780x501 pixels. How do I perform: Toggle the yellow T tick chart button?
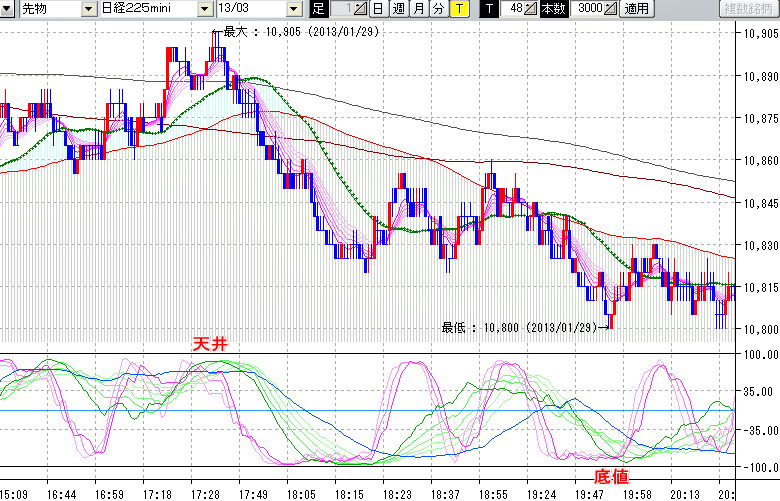click(458, 9)
